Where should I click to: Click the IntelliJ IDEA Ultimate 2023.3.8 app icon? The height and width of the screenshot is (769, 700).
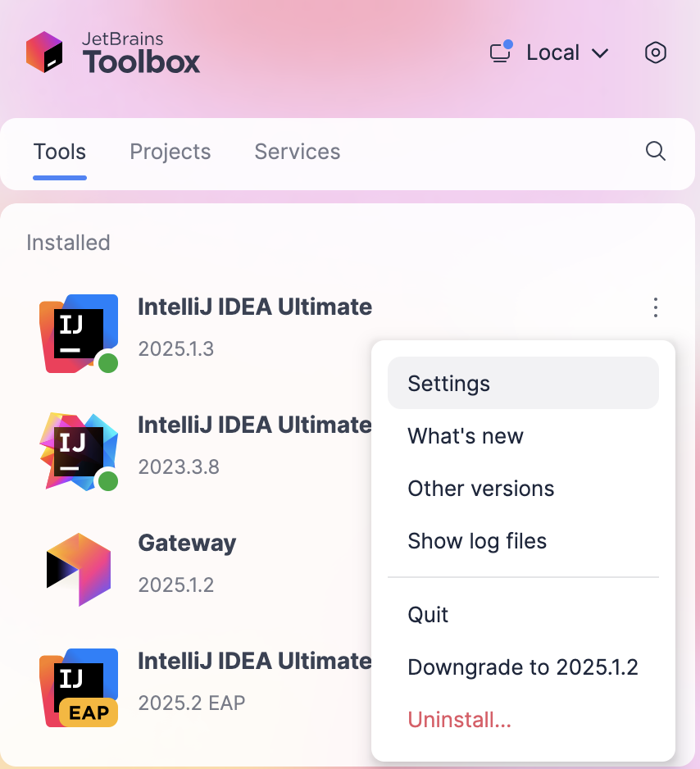point(78,452)
